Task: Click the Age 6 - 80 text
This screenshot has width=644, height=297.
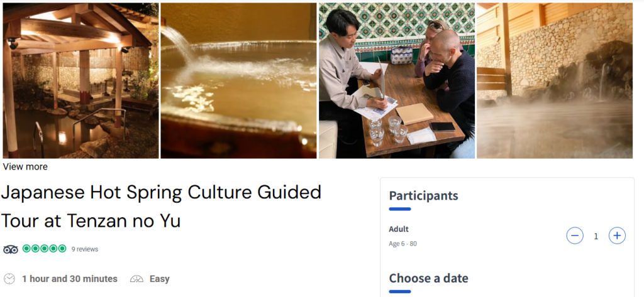Action: 402,244
